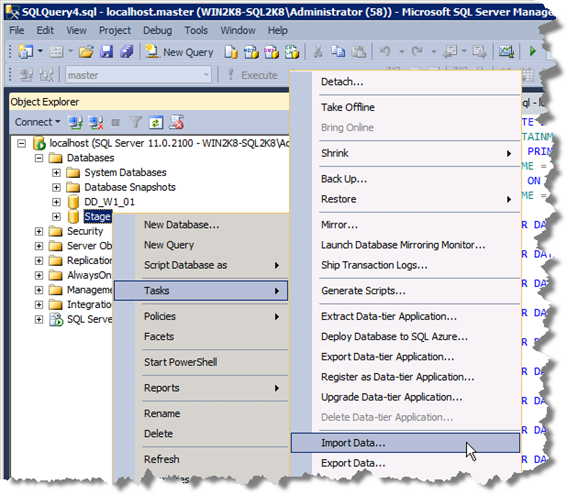The height and width of the screenshot is (495, 567).
Task: Click the Copy toolbar icon
Action: (338, 52)
